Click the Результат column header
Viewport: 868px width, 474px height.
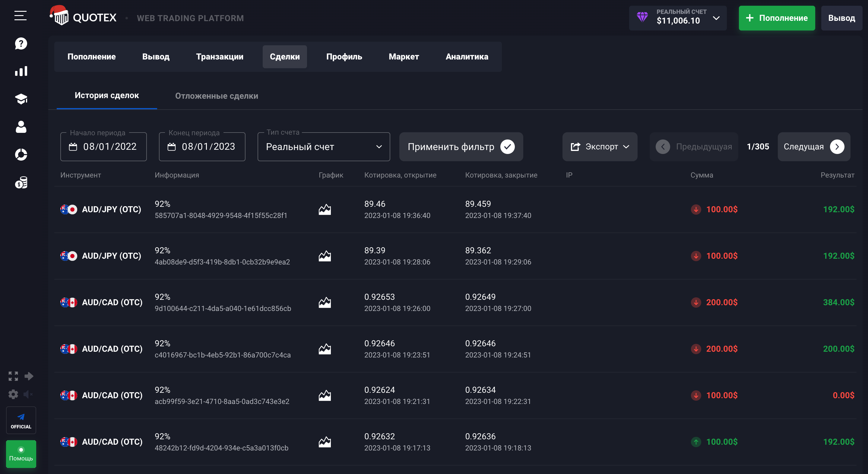[x=837, y=175]
